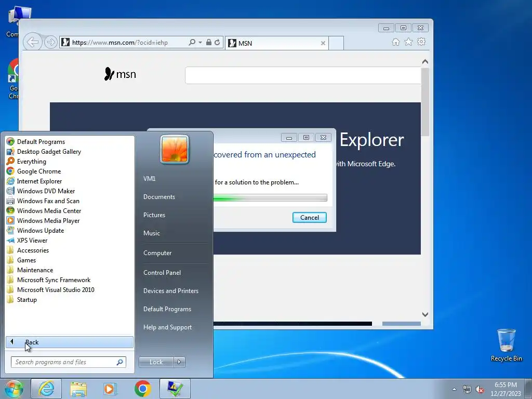Click the page scrollbar down arrow
This screenshot has height=399, width=532.
tap(425, 314)
